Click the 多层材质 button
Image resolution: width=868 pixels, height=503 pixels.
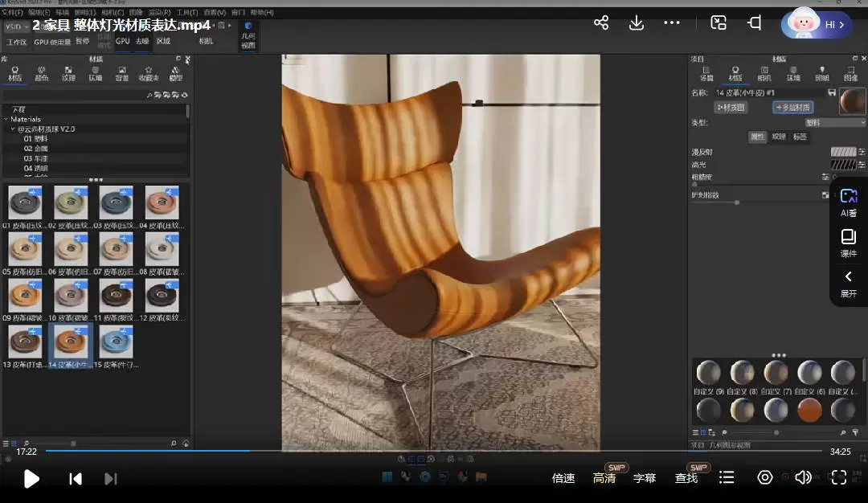[792, 108]
